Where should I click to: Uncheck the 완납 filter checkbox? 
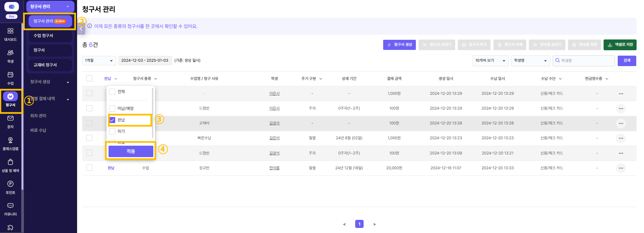coord(113,120)
